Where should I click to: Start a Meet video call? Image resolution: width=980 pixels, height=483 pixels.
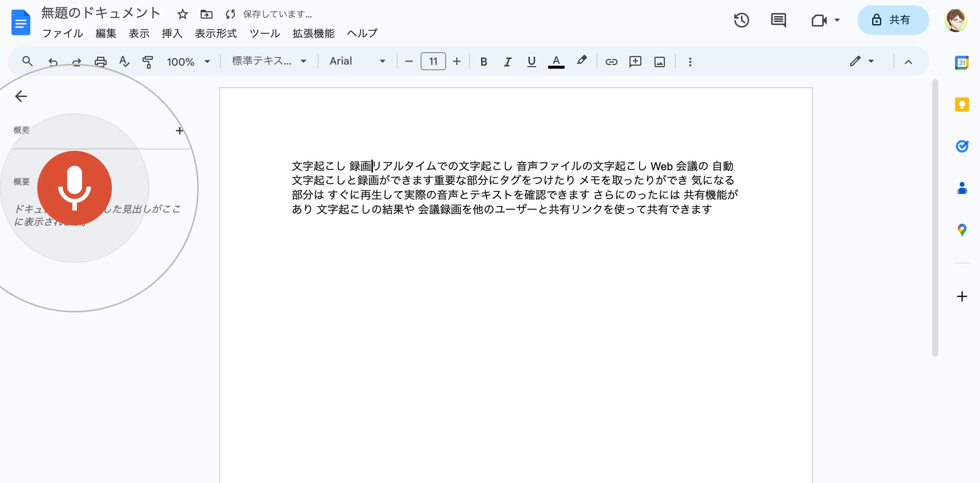click(x=819, y=20)
